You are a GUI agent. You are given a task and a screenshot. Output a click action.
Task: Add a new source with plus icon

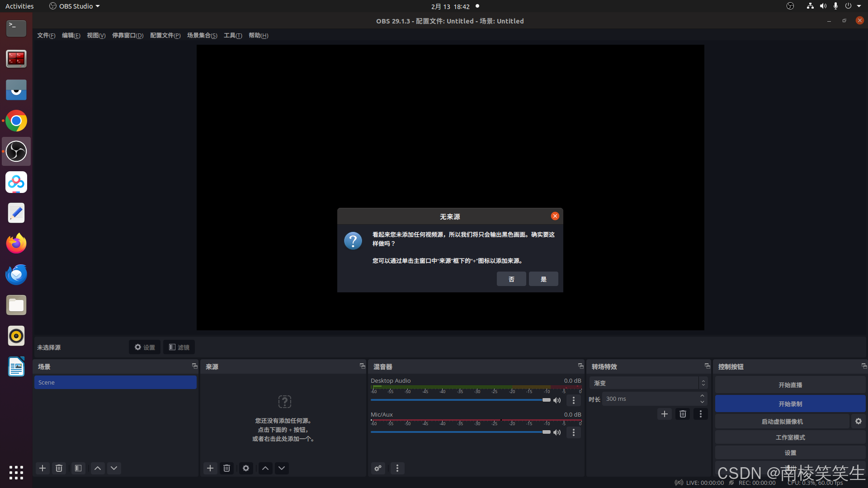click(x=210, y=468)
